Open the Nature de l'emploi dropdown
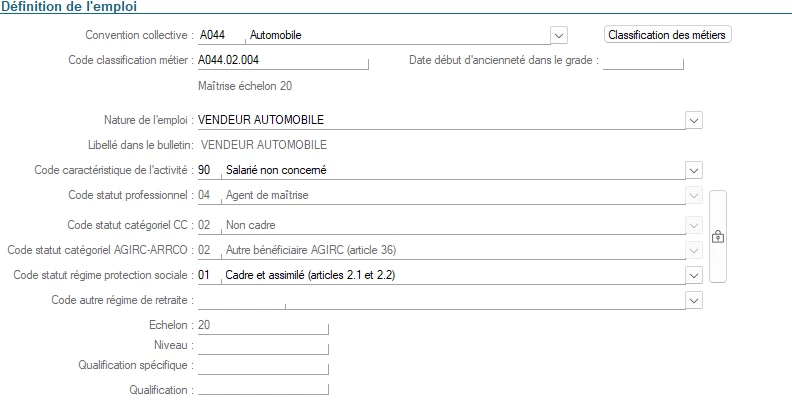 coord(694,120)
